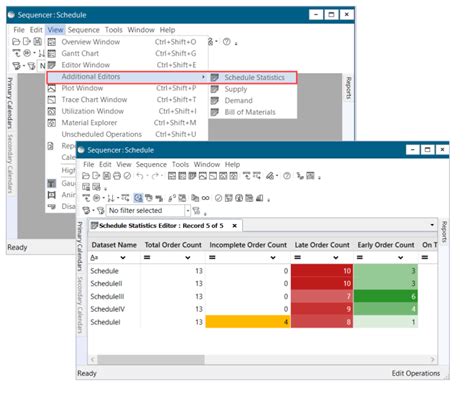Click the Material Explorer icon in View menu
The width and height of the screenshot is (474, 393).
(52, 123)
